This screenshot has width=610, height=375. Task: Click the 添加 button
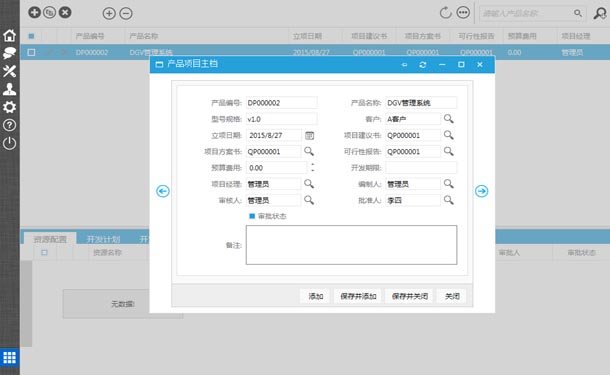click(316, 296)
